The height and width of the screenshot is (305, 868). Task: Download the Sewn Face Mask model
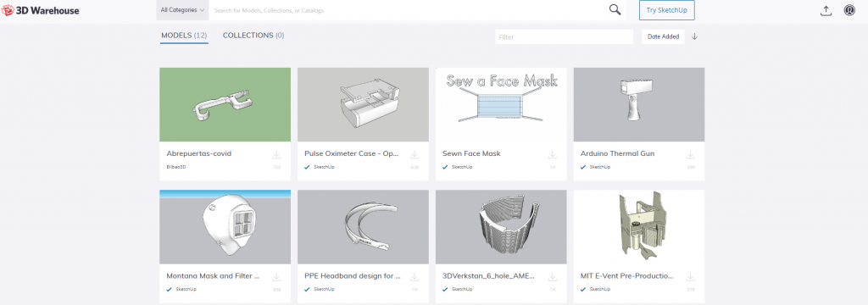552,154
